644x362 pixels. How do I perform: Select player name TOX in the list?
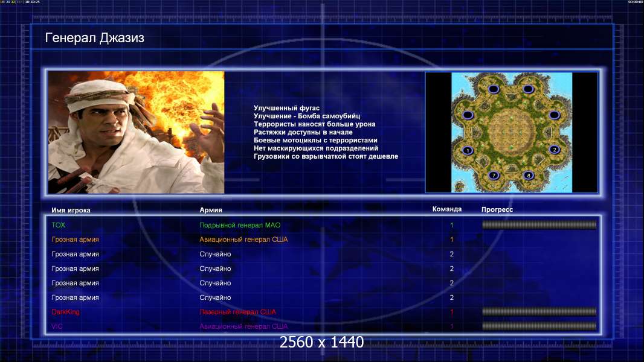(x=58, y=225)
